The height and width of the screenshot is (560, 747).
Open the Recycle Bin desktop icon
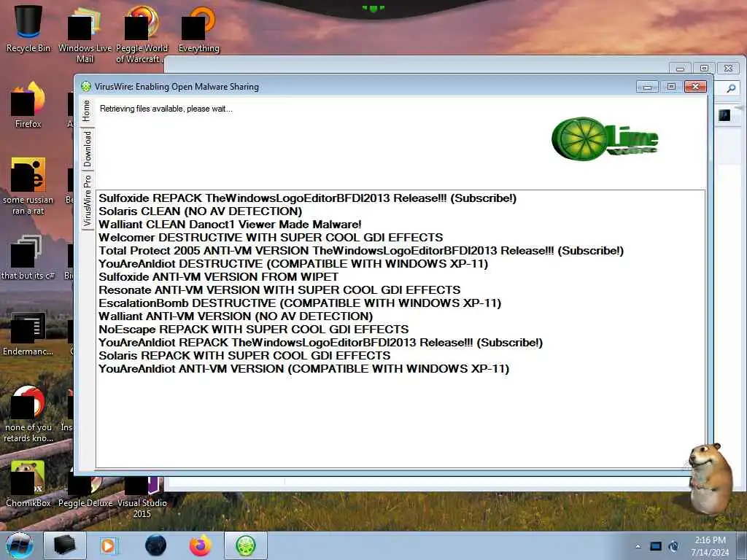click(x=28, y=28)
